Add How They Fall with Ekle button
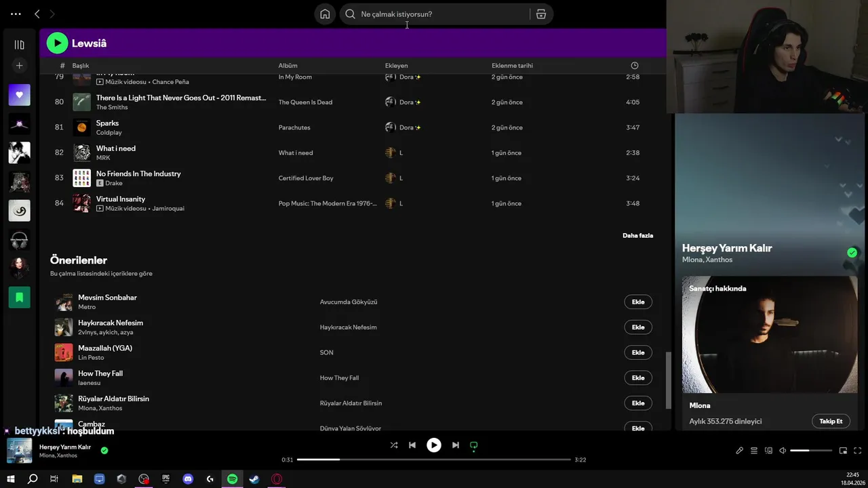Viewport: 868px width, 488px height. (638, 378)
